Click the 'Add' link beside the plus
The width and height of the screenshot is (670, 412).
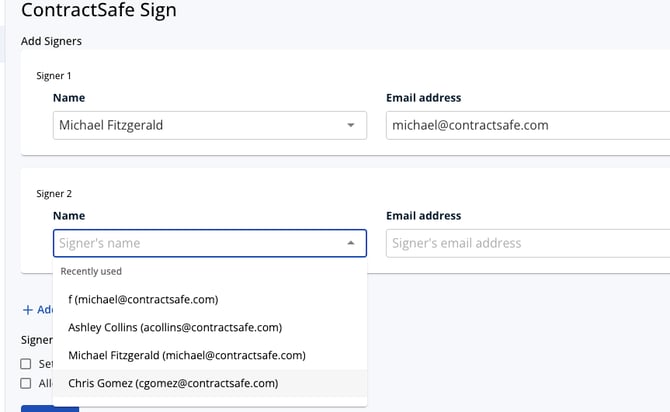click(x=45, y=310)
